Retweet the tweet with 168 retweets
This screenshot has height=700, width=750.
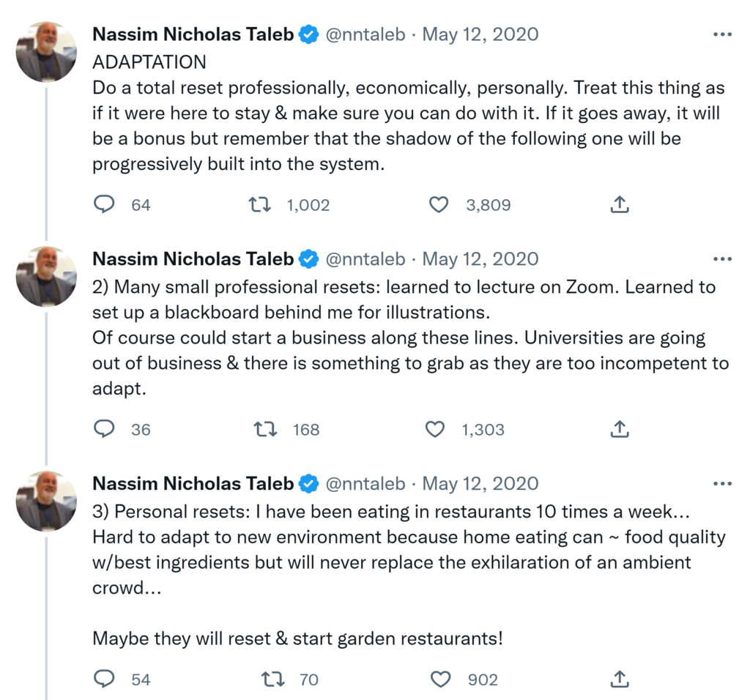[265, 428]
